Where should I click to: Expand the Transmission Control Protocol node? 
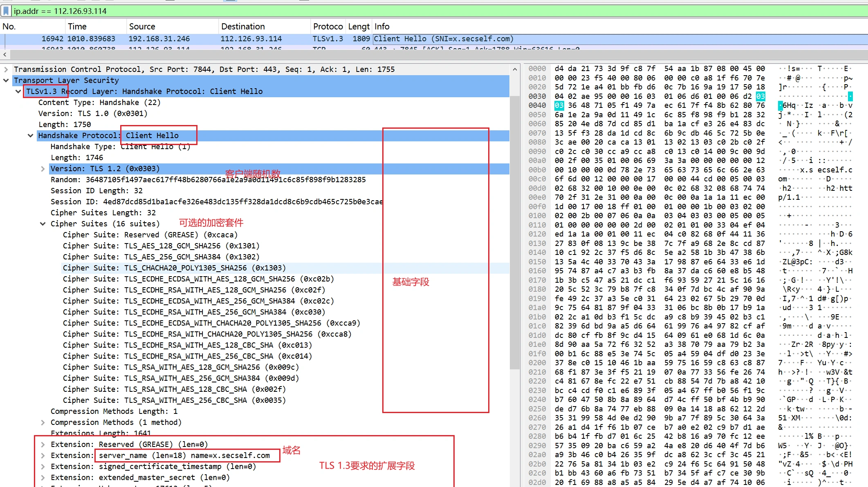pyautogui.click(x=6, y=69)
